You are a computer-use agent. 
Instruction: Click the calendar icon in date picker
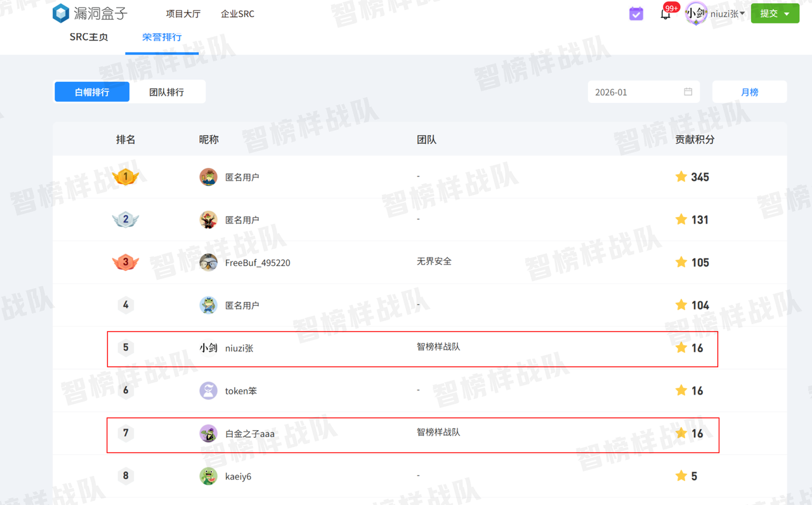688,92
